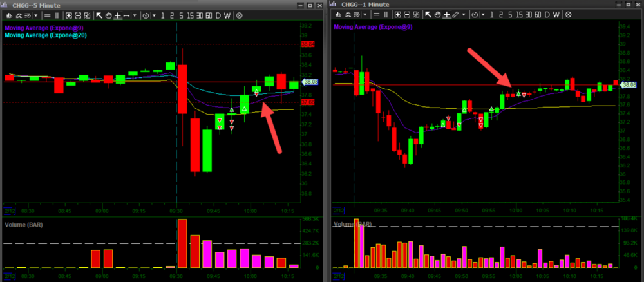This screenshot has width=644, height=282.
Task: Pick the crosshair tool in 1 Minute chart
Action: coord(446,15)
